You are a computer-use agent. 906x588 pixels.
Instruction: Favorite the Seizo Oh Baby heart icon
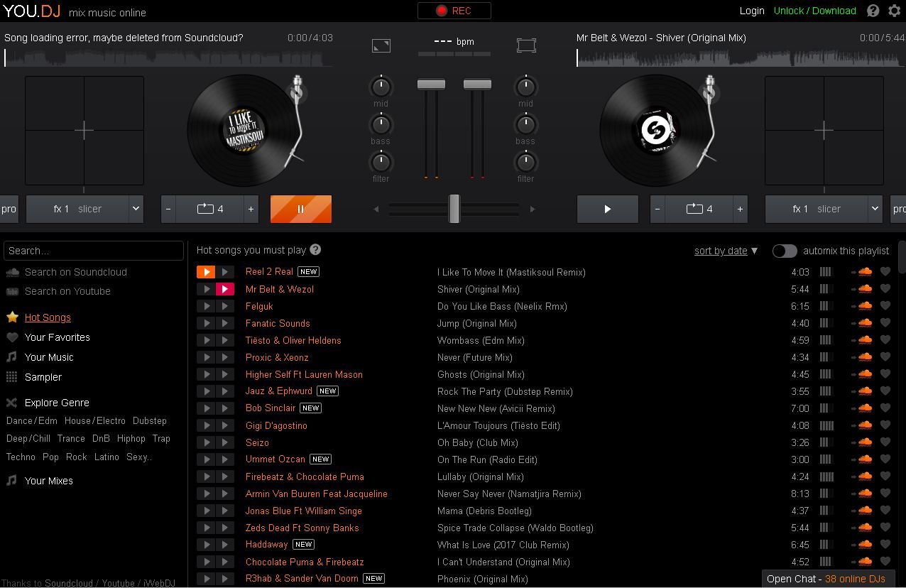[x=885, y=442]
